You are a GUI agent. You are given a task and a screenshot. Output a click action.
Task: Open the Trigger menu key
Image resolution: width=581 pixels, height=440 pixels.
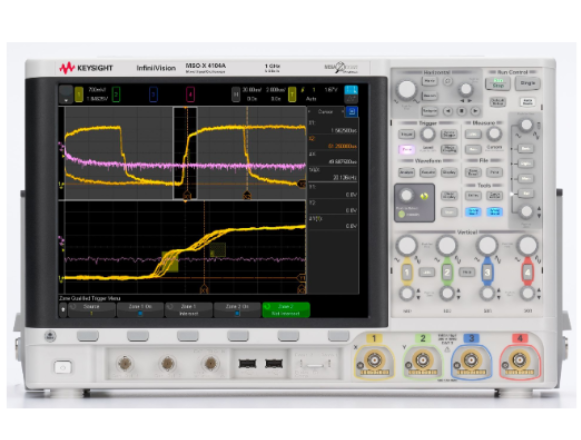[x=406, y=134]
